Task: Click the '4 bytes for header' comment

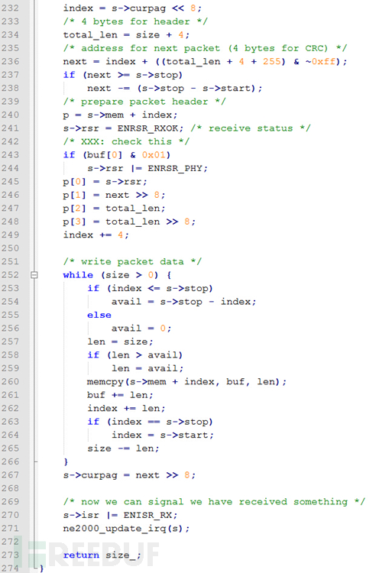Action: coord(135,21)
